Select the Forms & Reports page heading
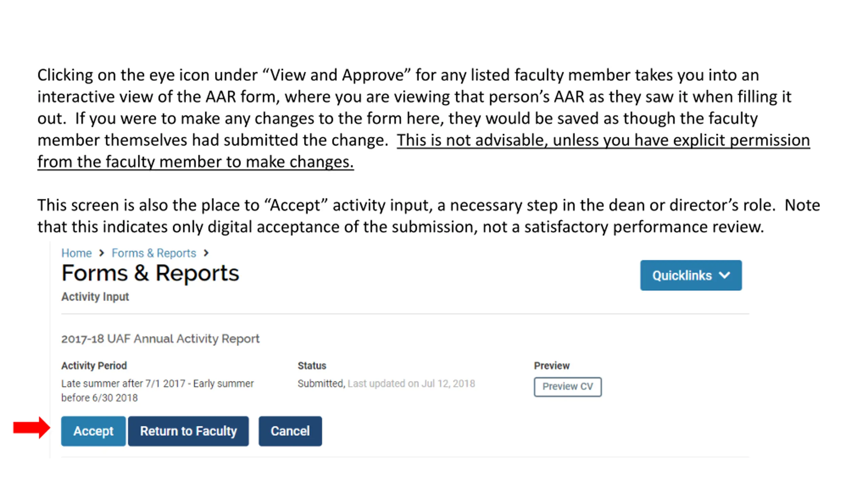 150,273
